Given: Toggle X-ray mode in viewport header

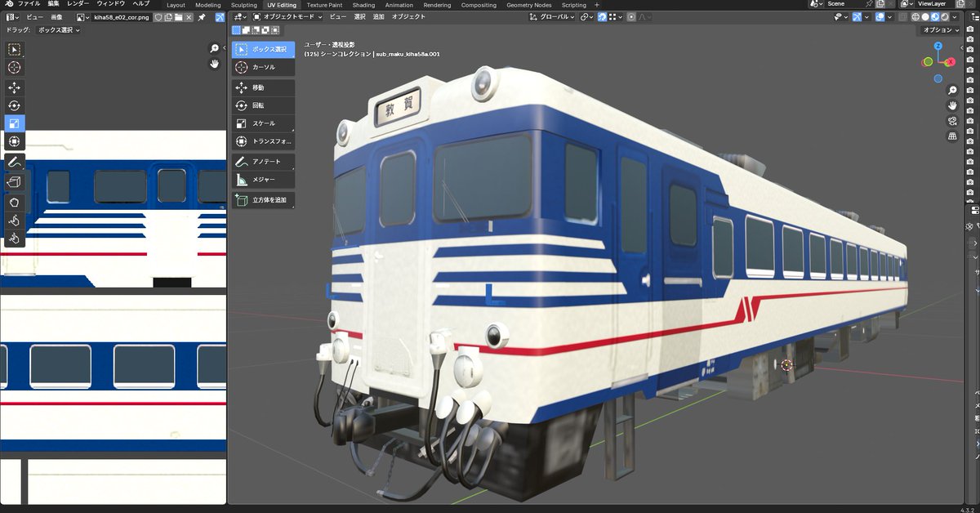Looking at the screenshot, I should (903, 16).
